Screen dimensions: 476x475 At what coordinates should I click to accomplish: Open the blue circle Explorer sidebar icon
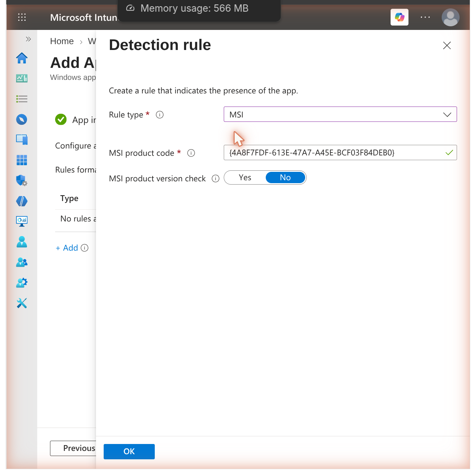22,119
